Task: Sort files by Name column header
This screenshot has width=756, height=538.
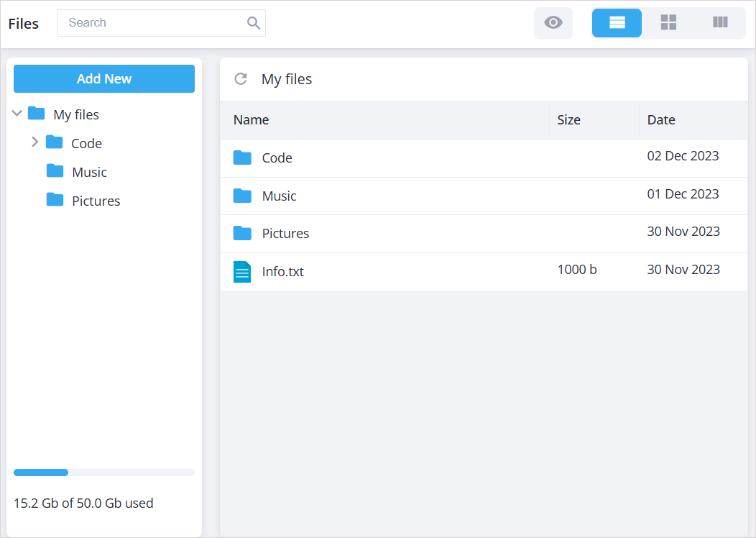Action: point(252,120)
